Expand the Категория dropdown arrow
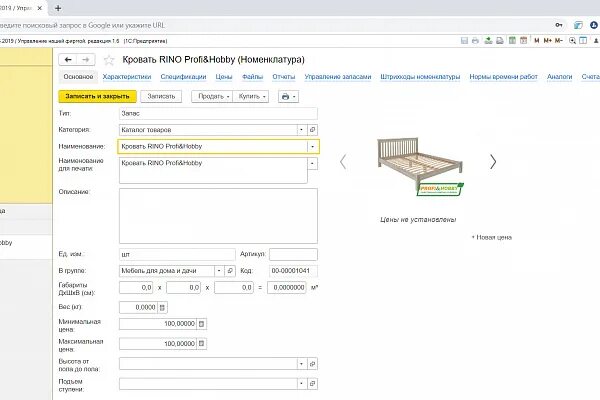600x400 pixels. (302, 130)
